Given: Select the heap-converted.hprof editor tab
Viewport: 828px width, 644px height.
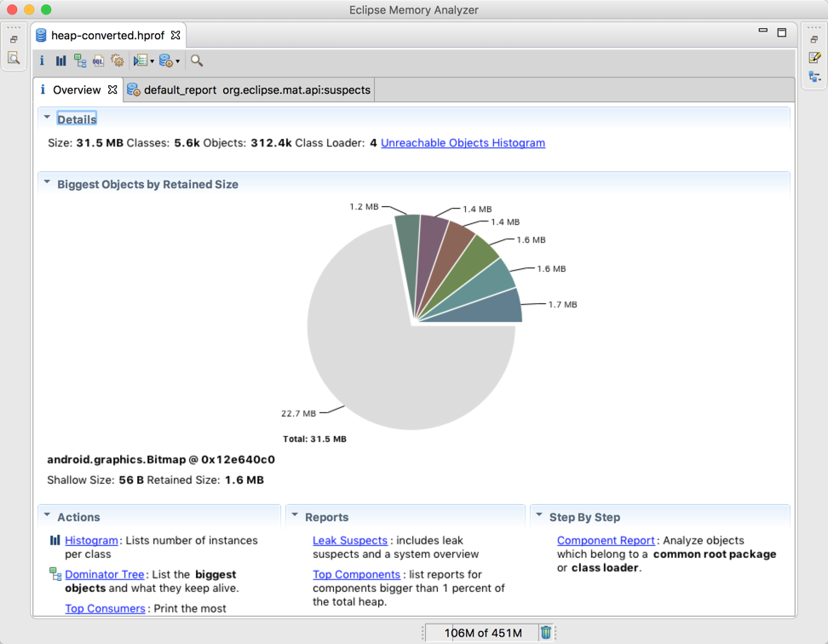Looking at the screenshot, I should point(108,36).
